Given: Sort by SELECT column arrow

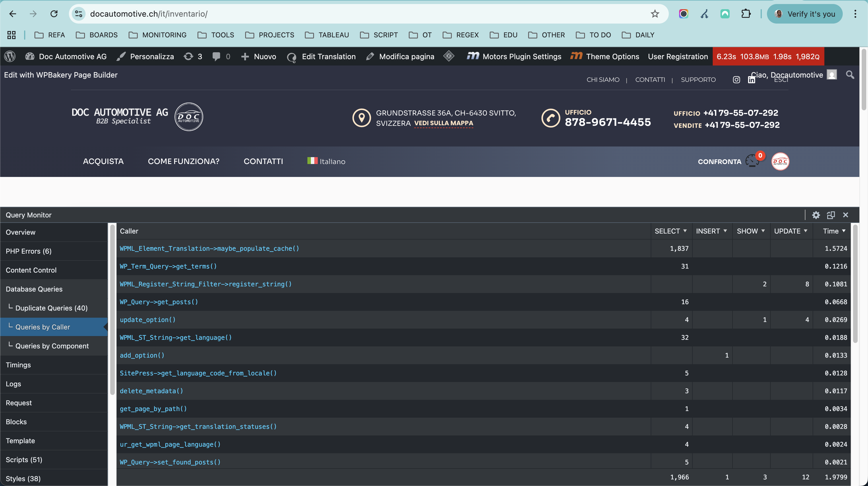Looking at the screenshot, I should [685, 231].
